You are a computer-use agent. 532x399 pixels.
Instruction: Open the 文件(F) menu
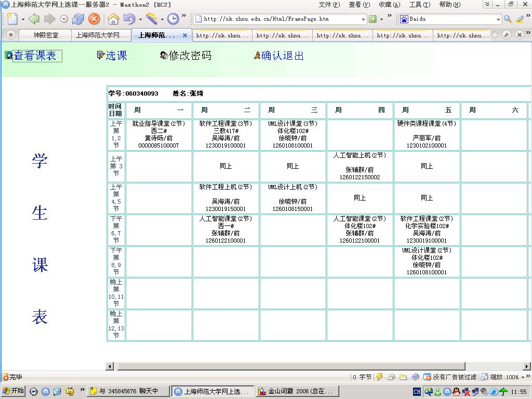click(x=329, y=5)
